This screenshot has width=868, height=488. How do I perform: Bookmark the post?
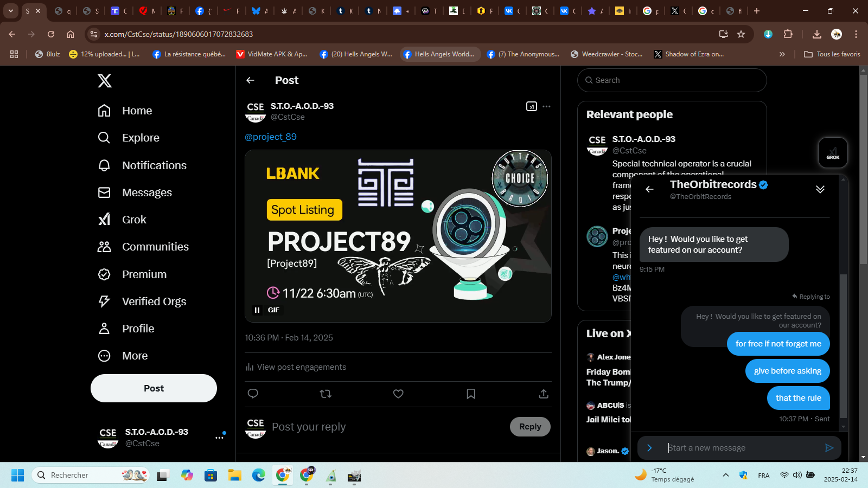tap(471, 394)
